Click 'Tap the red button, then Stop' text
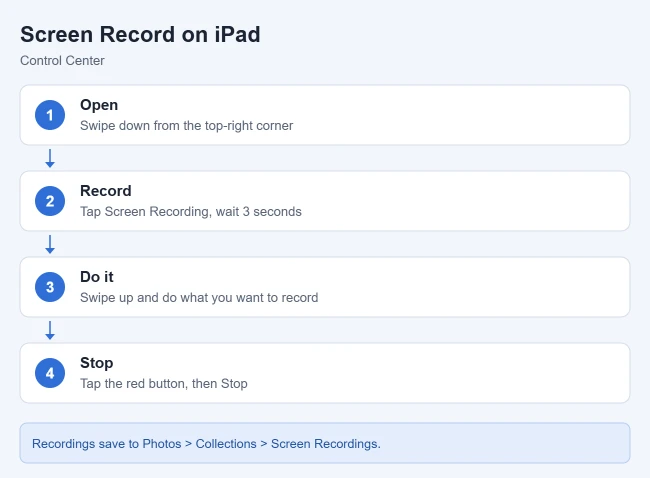Viewport: 650px width, 478px height. point(164,383)
